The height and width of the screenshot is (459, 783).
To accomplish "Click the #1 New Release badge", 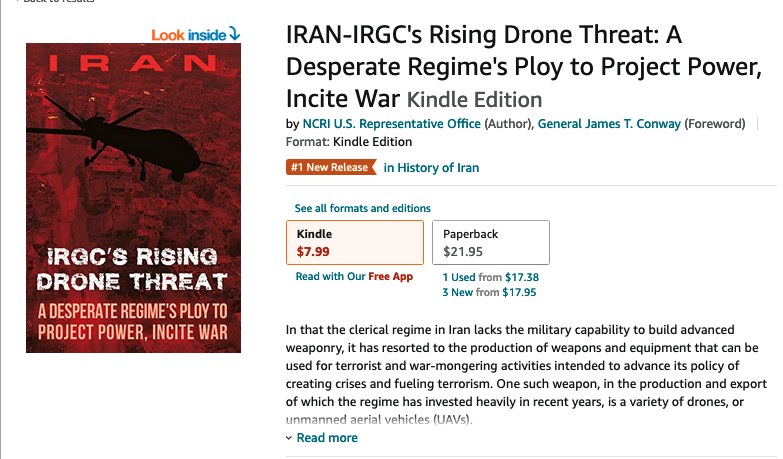I will click(x=329, y=167).
